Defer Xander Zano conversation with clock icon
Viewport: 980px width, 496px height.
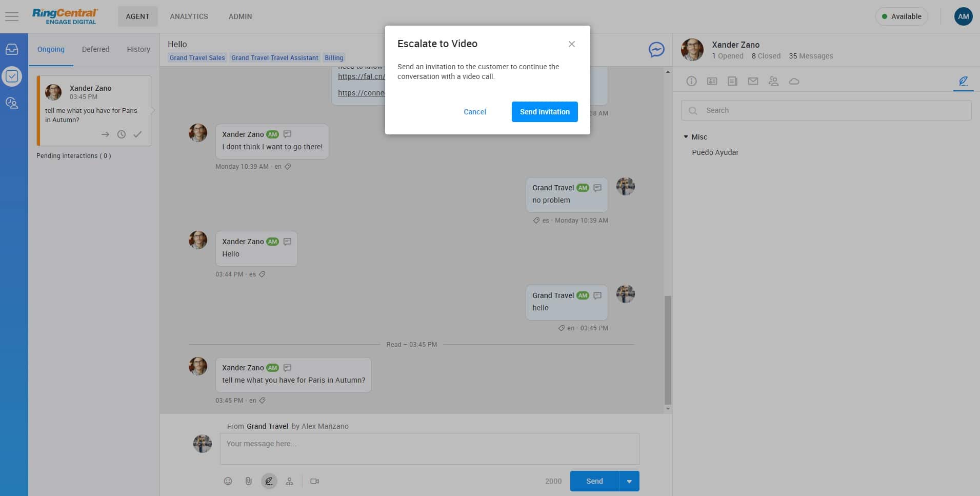click(x=122, y=134)
